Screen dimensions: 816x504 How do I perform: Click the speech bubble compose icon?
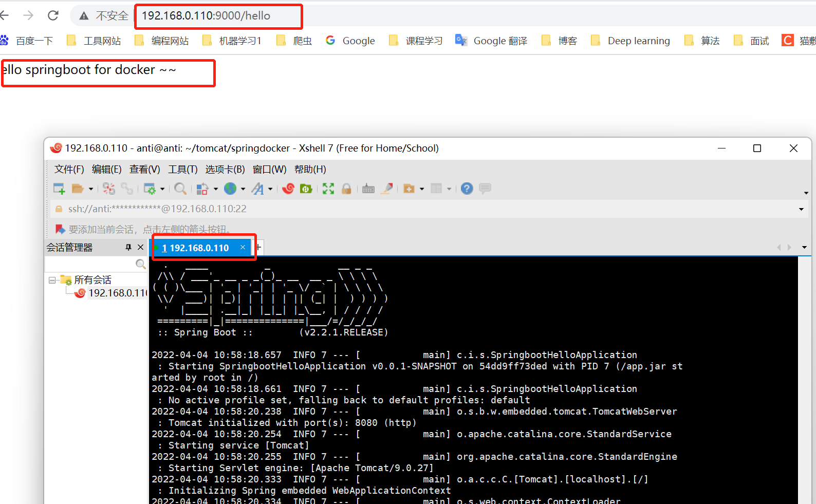[x=485, y=189]
